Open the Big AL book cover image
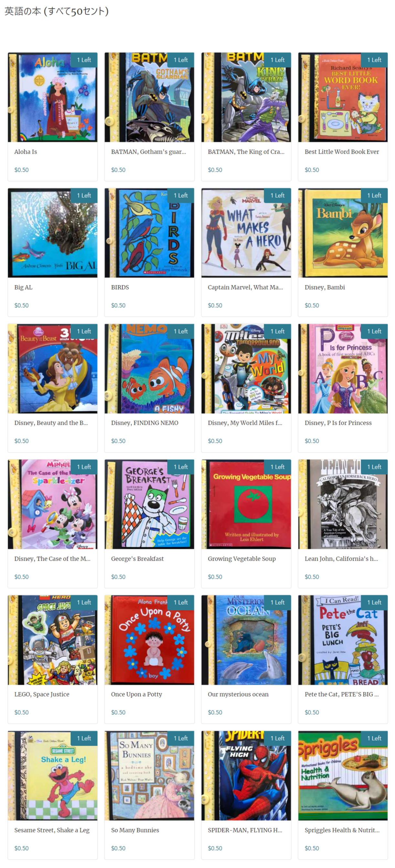Image resolution: width=395 pixels, height=868 pixels. [x=53, y=233]
